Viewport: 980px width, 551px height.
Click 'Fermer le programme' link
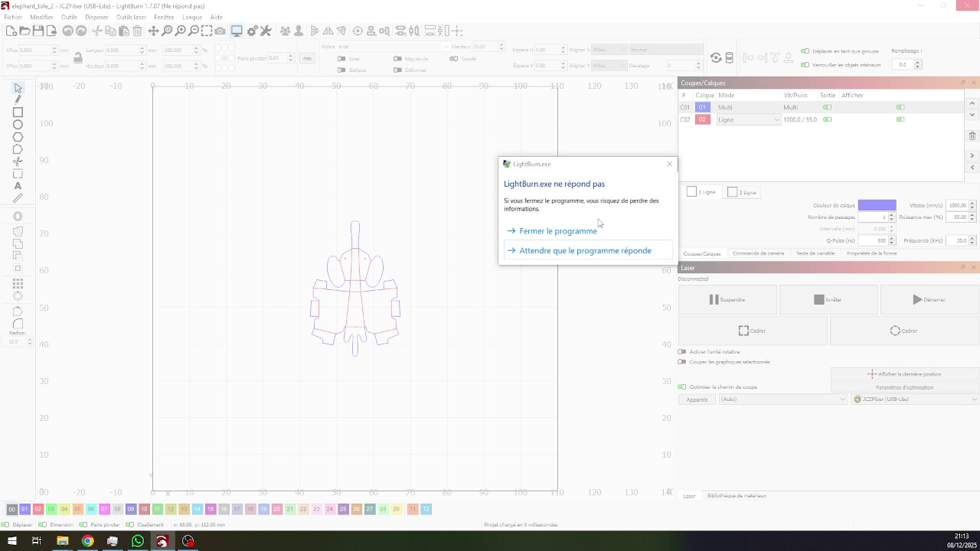(x=558, y=231)
